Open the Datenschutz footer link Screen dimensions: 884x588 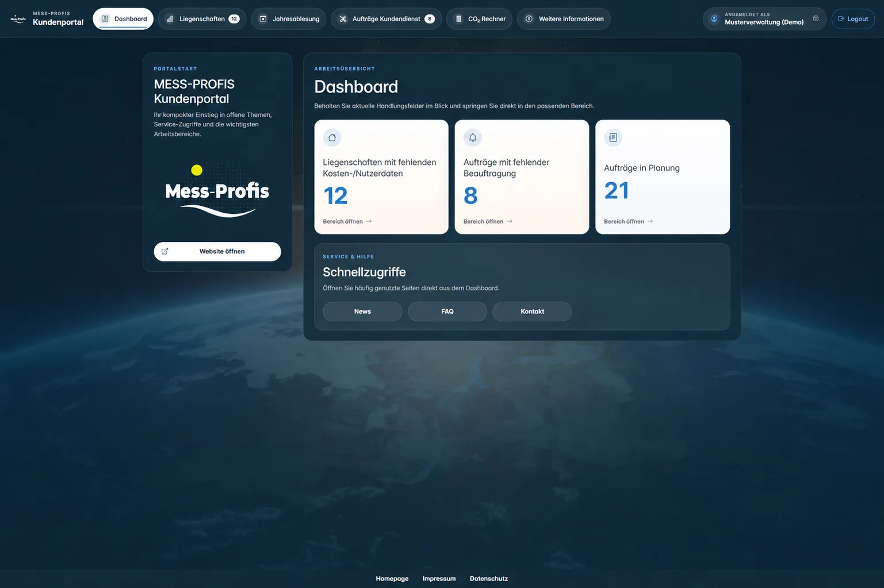click(x=489, y=579)
